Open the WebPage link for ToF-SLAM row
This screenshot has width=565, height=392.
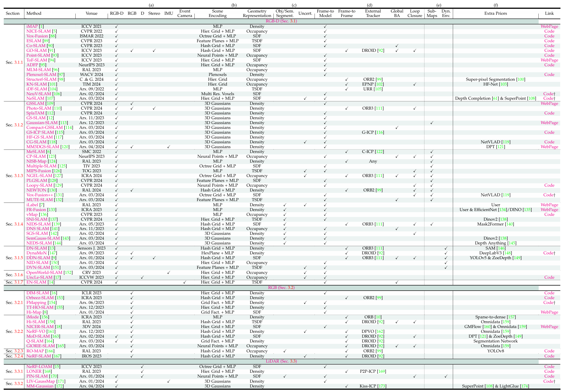point(549,60)
